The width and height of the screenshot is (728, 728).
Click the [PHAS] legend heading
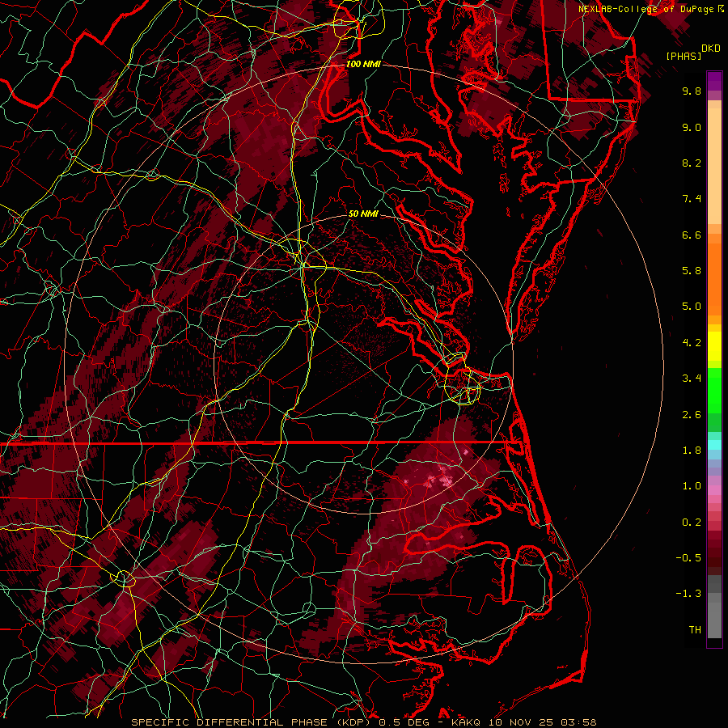point(684,56)
